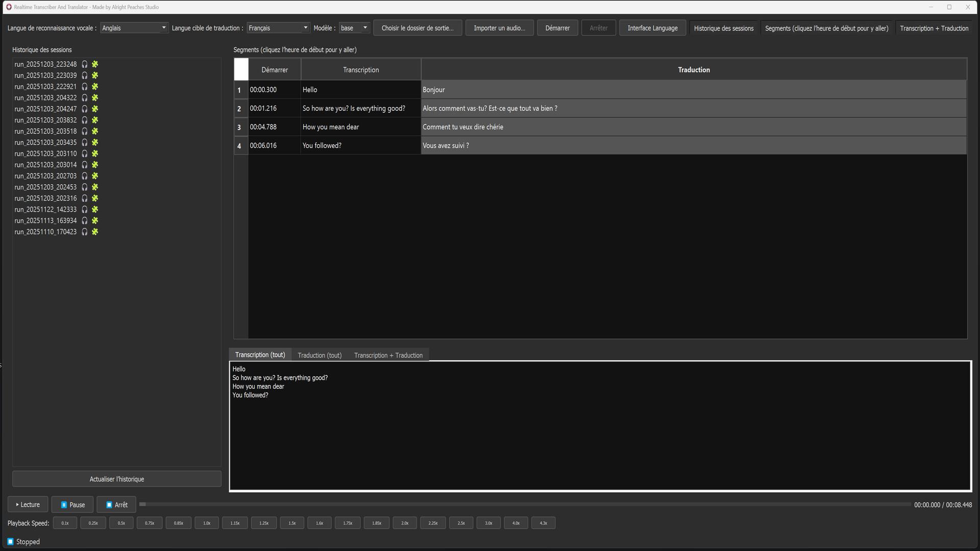Open the translation target language dropdown showing Français
This screenshot has height=551, width=980.
[278, 28]
